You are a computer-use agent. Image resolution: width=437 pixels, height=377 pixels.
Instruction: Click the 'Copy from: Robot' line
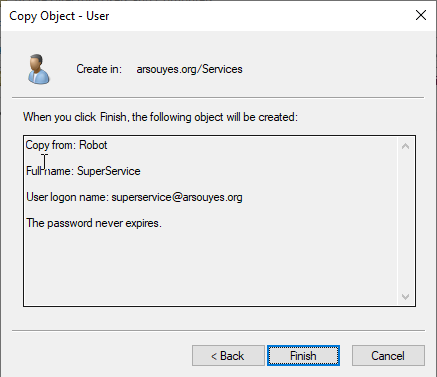click(67, 145)
